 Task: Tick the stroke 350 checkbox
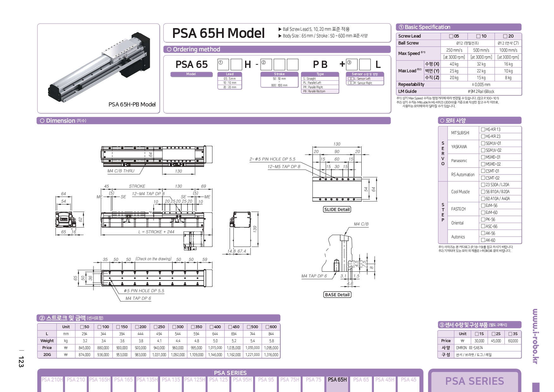(x=193, y=327)
